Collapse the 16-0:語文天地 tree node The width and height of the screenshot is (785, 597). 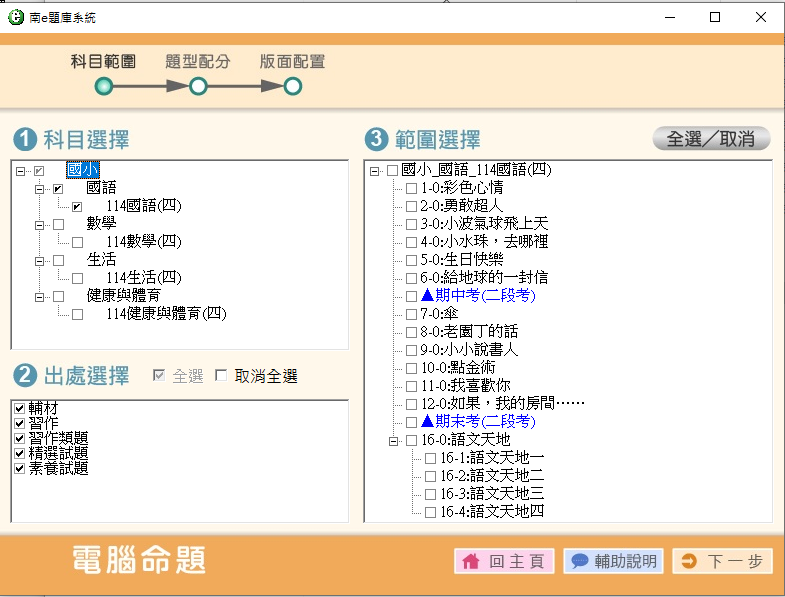[x=393, y=440]
